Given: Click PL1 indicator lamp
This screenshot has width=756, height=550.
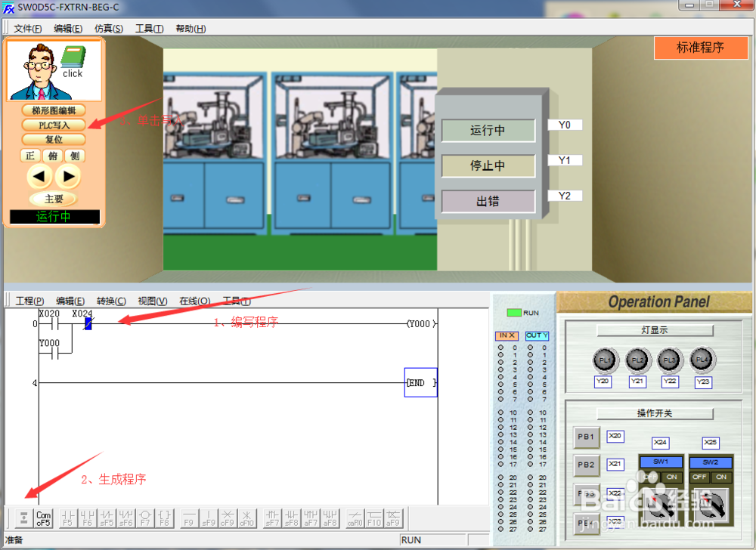Looking at the screenshot, I should 605,360.
